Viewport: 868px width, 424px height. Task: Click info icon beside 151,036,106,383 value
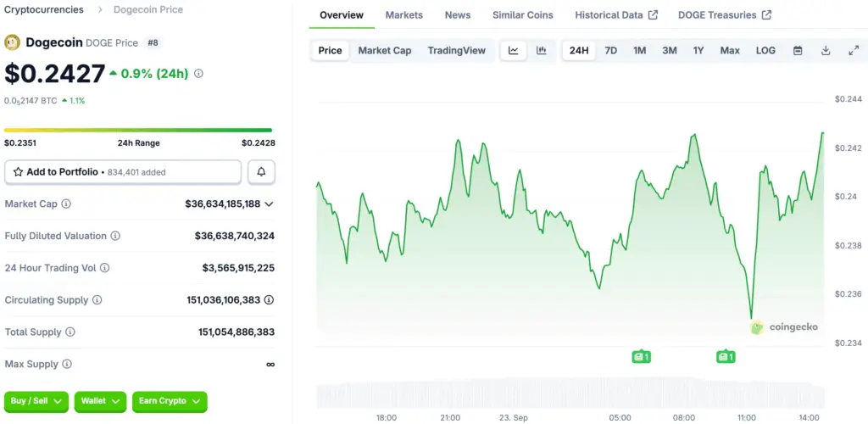click(269, 300)
